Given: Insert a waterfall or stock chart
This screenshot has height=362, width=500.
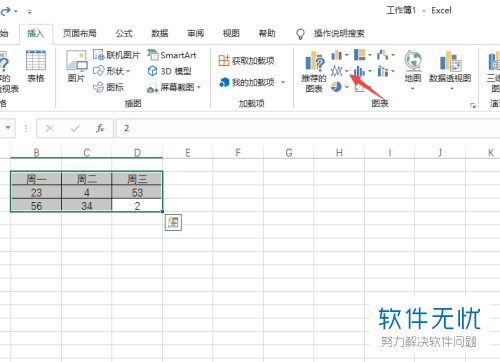Looking at the screenshot, I should [386, 55].
